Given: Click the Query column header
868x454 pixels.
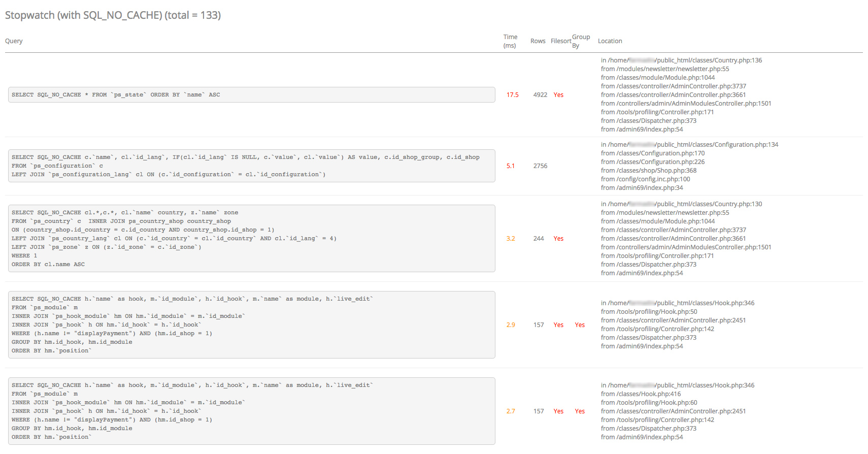Looking at the screenshot, I should pos(14,41).
